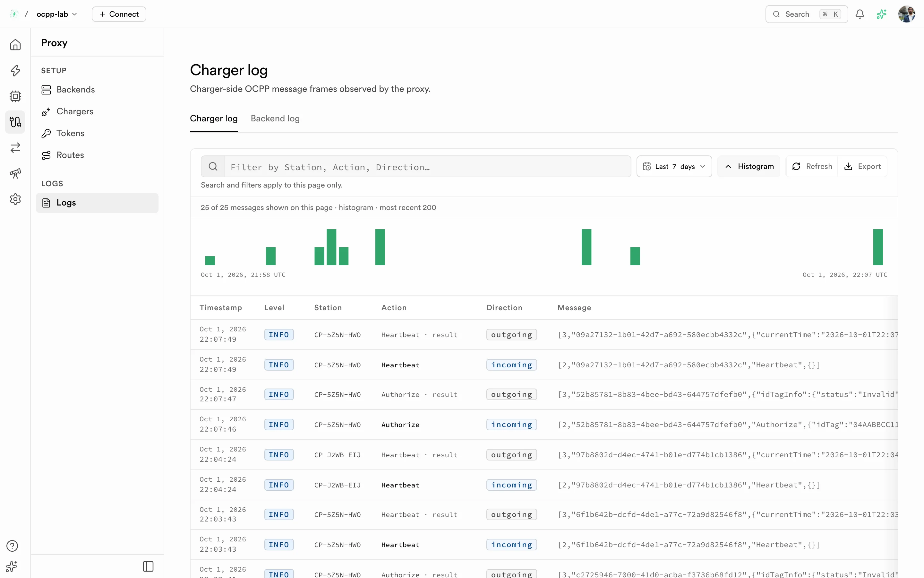The width and height of the screenshot is (924, 578).
Task: Click the rightmost histogram bar
Action: (x=878, y=247)
